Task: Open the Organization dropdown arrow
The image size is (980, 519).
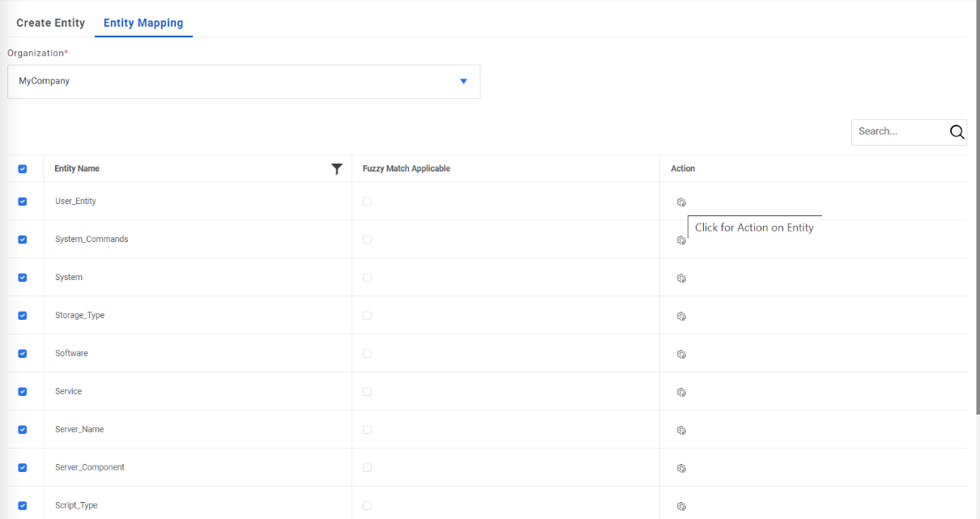Action: point(463,81)
